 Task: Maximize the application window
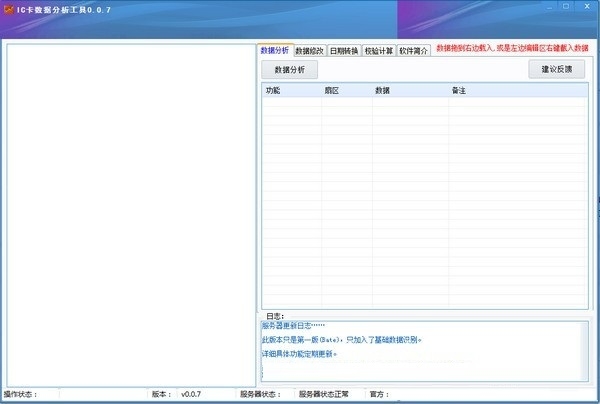point(566,7)
